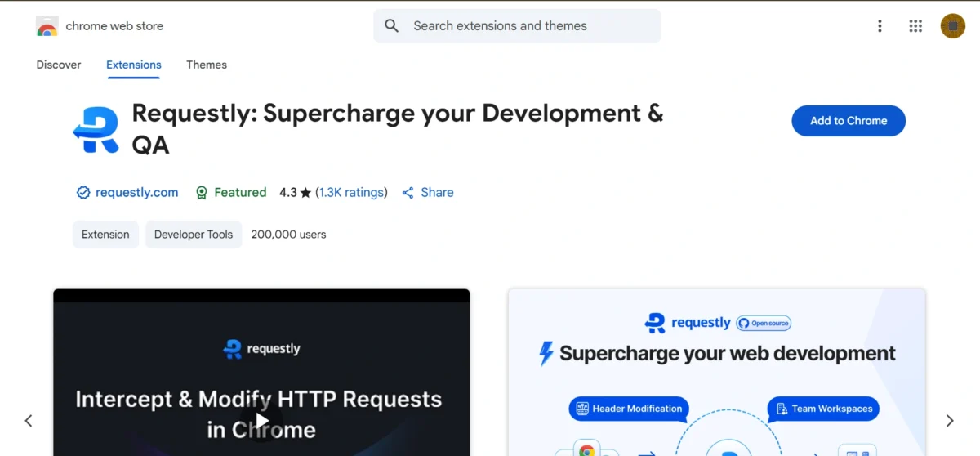The width and height of the screenshot is (980, 456).
Task: Click Add to Chrome button
Action: [x=849, y=121]
